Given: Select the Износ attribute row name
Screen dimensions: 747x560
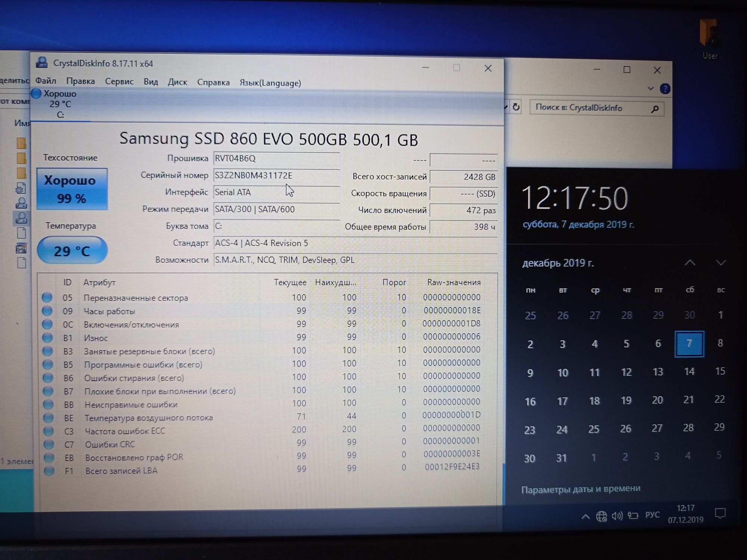Looking at the screenshot, I should 96,338.
